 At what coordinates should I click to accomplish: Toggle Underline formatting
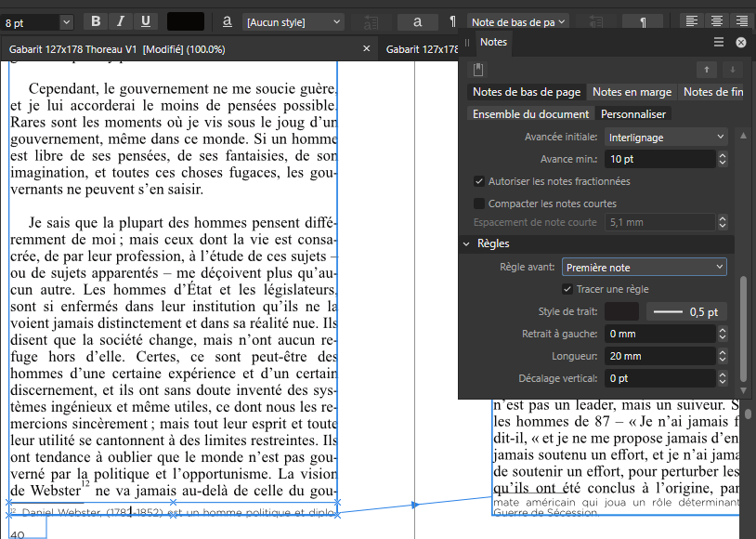pos(146,21)
